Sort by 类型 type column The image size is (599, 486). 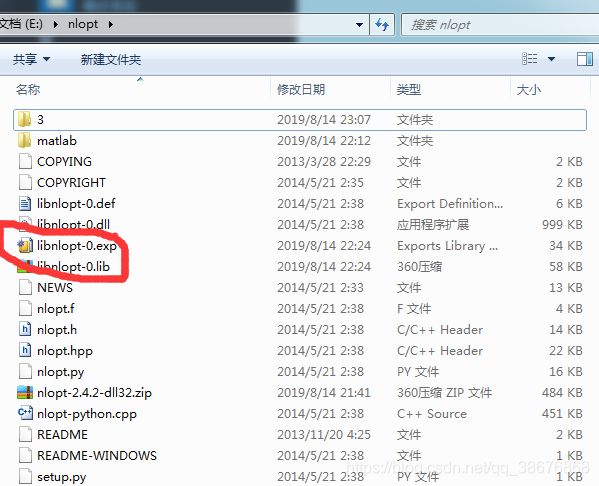click(x=409, y=89)
